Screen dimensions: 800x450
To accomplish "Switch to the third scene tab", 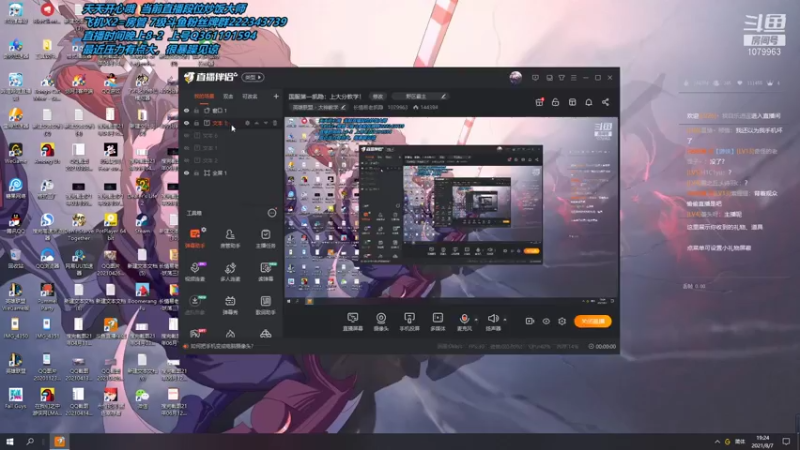I will click(249, 96).
